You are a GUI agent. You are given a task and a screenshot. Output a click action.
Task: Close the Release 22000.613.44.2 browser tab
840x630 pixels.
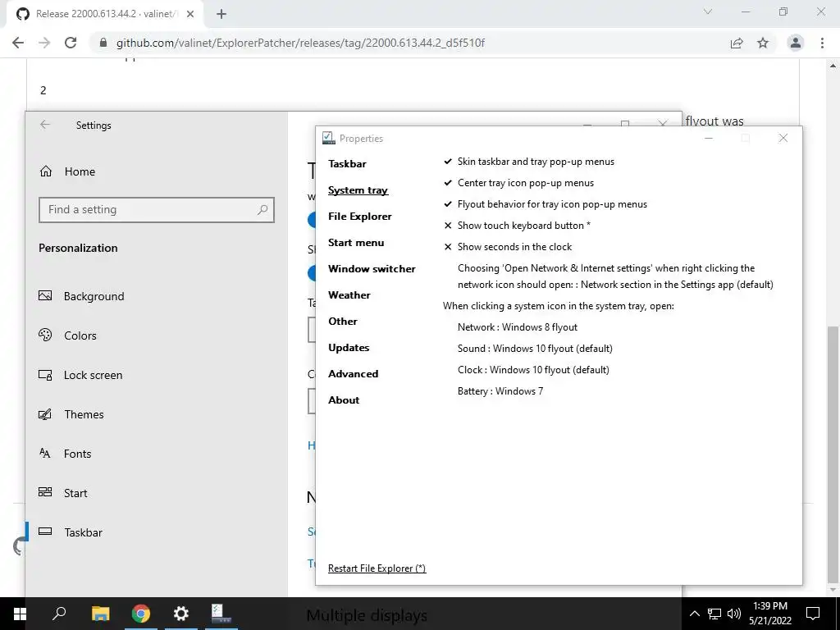(190, 14)
